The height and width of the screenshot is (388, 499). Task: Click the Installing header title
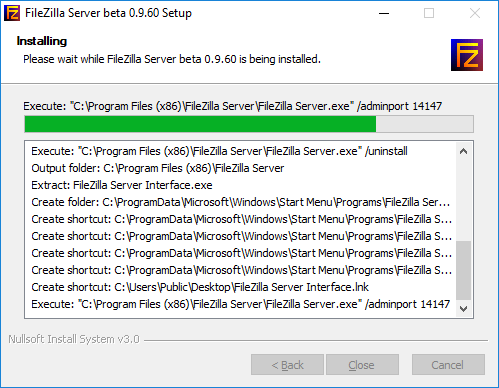pos(42,41)
